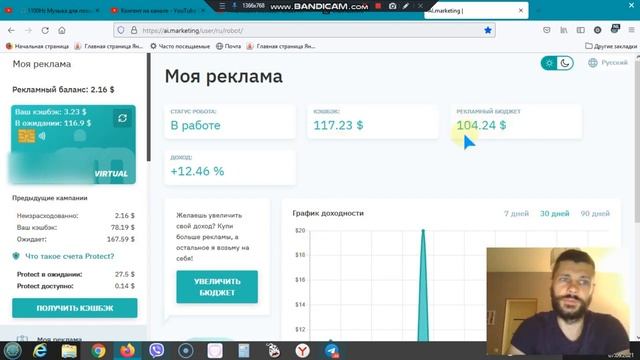Open Google Chrome from taskbar
Screen dimensions: 640x360
click(x=98, y=351)
